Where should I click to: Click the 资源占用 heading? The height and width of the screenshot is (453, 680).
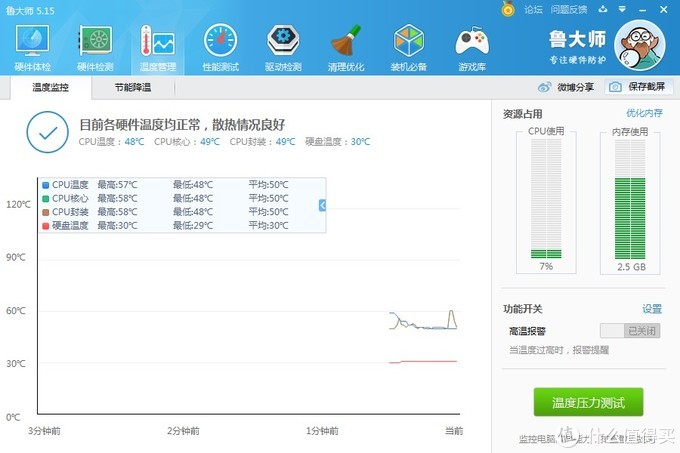coord(523,114)
